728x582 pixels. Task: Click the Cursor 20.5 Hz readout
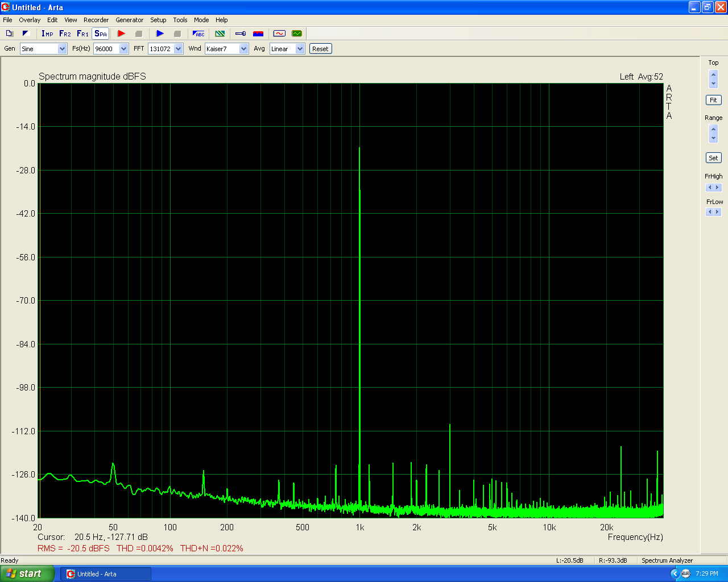point(93,537)
